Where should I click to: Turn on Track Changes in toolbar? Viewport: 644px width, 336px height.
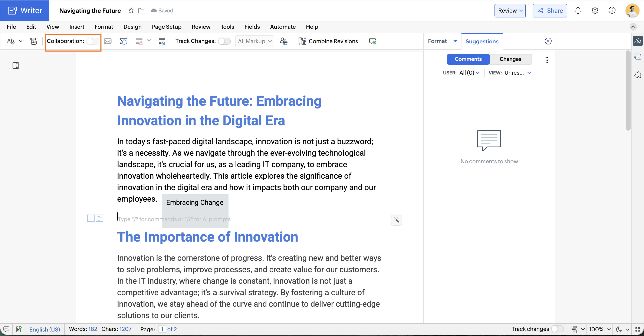tap(224, 41)
